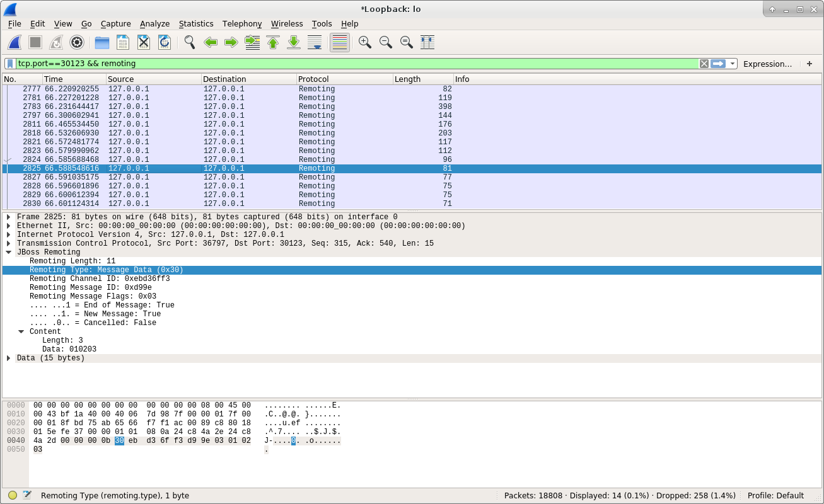Clear the display filter

[x=704, y=64]
